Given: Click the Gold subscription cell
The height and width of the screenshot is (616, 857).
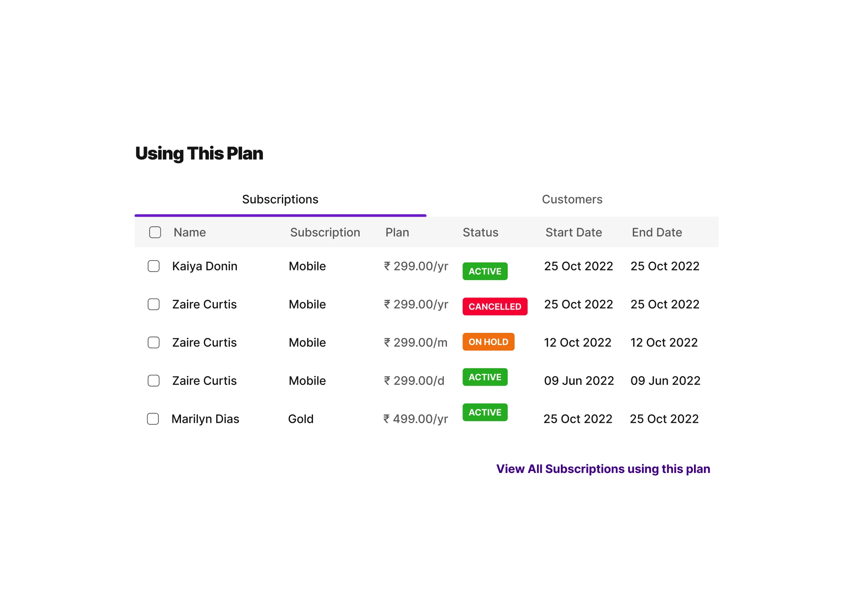Looking at the screenshot, I should click(301, 419).
